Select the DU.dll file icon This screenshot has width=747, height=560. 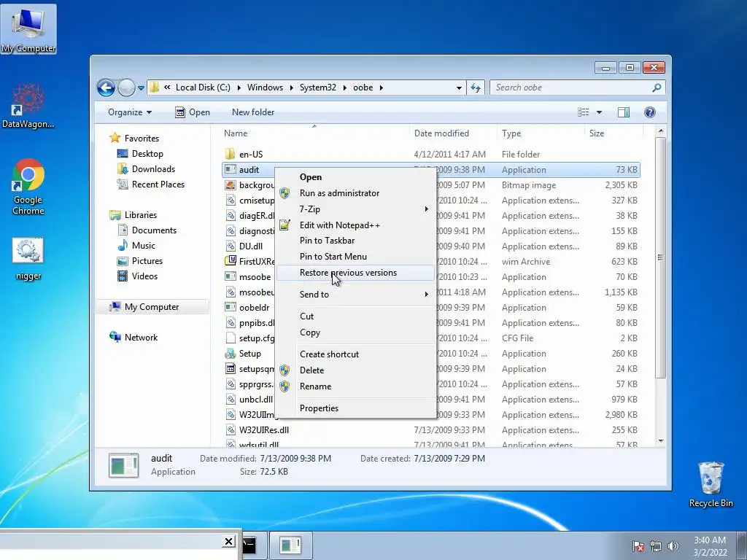click(x=231, y=246)
